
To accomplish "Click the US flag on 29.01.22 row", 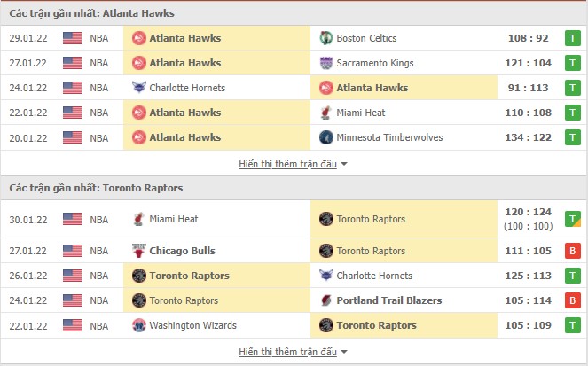I will pos(73,38).
